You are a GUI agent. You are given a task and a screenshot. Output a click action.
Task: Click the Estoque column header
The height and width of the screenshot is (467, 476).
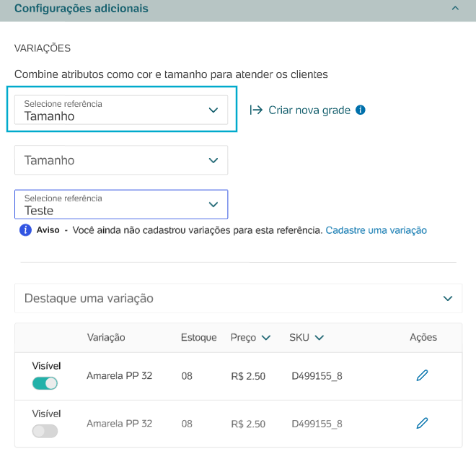click(199, 337)
